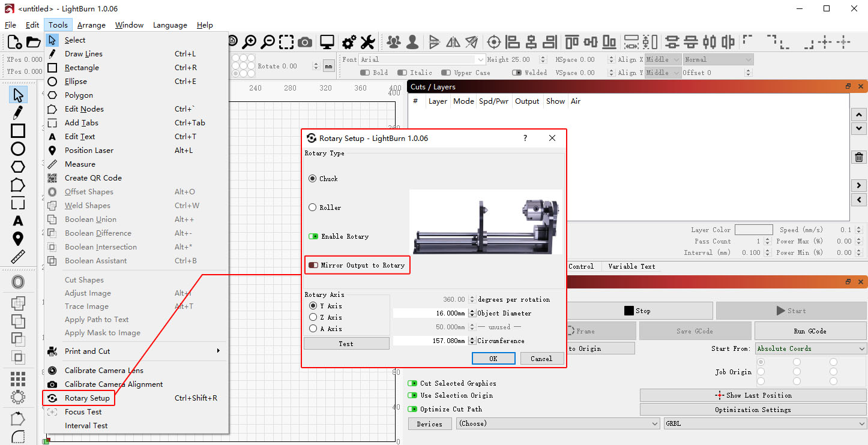This screenshot has height=445, width=868.
Task: Click the zoom out magnifier icon
Action: click(268, 42)
